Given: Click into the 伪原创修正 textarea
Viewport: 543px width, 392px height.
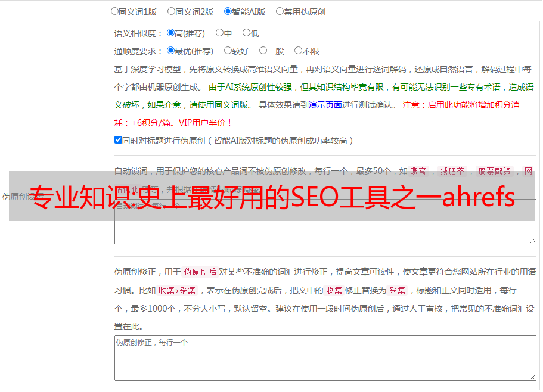Looking at the screenshot, I should (x=325, y=358).
